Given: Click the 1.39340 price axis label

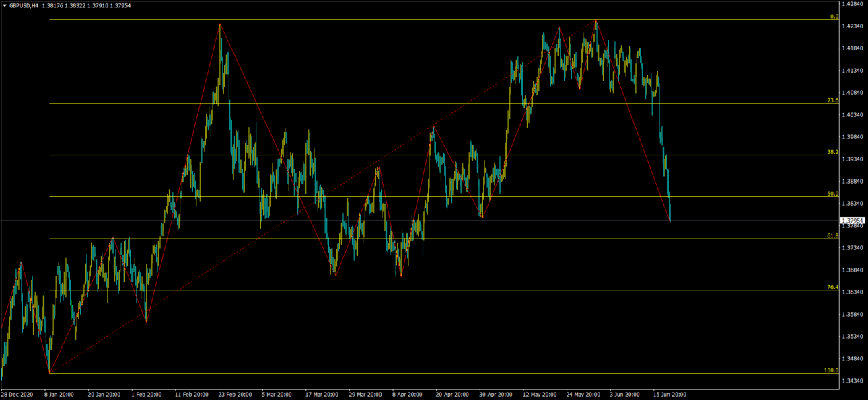Looking at the screenshot, I should (853, 159).
